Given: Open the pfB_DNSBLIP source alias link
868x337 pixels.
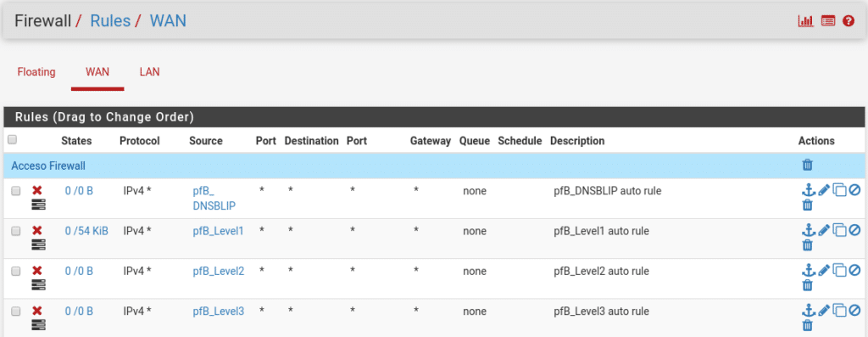Looking at the screenshot, I should tap(214, 199).
